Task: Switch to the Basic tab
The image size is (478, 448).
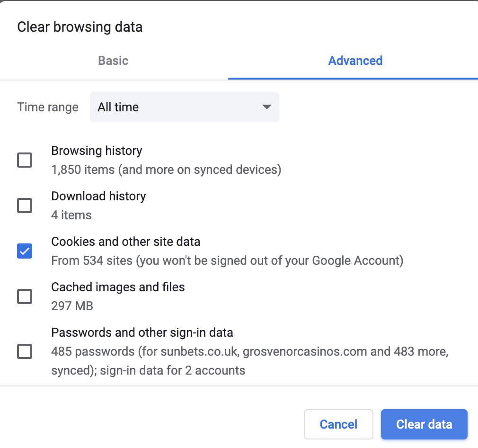Action: [113, 61]
